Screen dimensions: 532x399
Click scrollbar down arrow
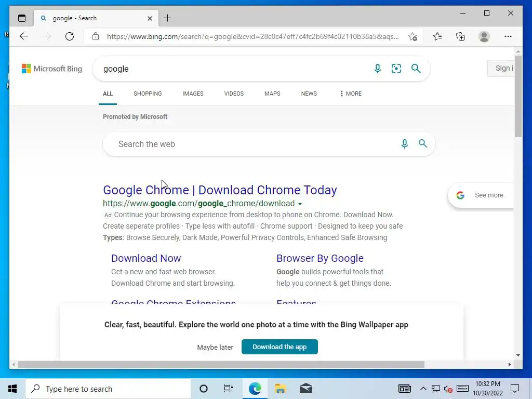coord(518,355)
